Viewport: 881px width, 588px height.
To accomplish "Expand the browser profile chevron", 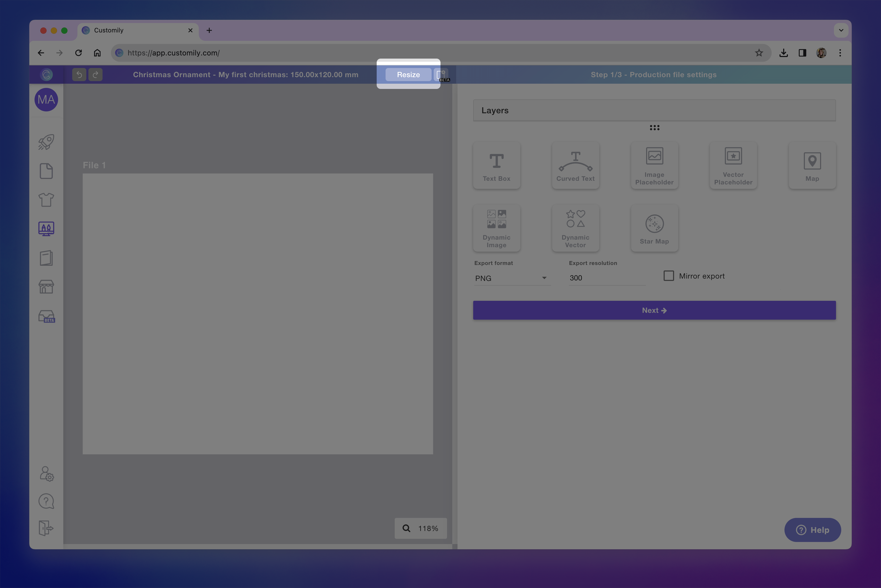I will pos(841,30).
